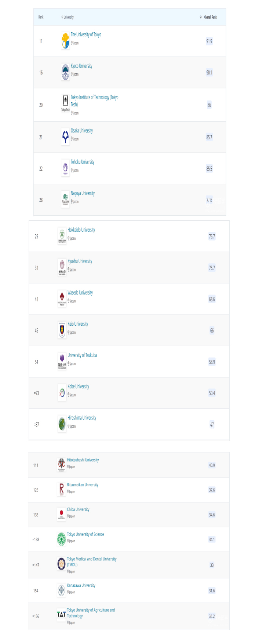259x644 pixels.
Task: Sort by the University column header
Action: click(68, 17)
